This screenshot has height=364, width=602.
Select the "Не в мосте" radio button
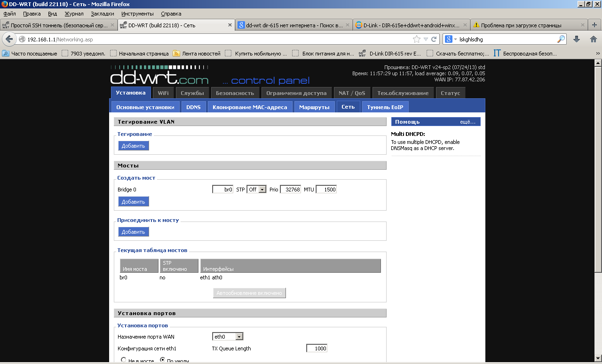(x=124, y=360)
